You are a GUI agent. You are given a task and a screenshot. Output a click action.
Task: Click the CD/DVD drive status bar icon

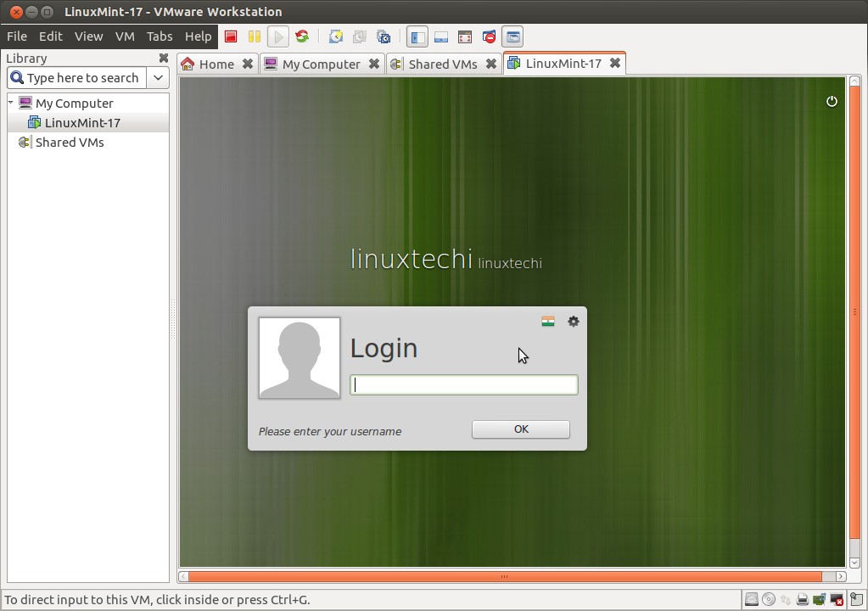769,599
